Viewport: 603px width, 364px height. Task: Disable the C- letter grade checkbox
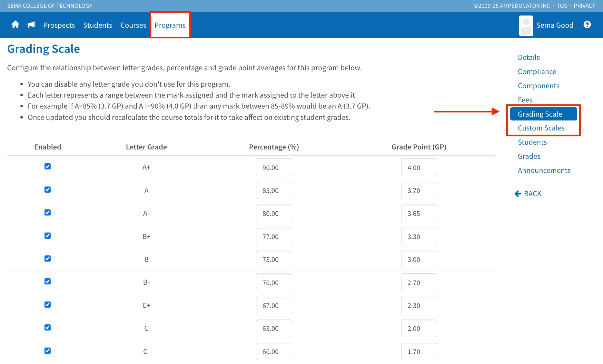click(47, 350)
